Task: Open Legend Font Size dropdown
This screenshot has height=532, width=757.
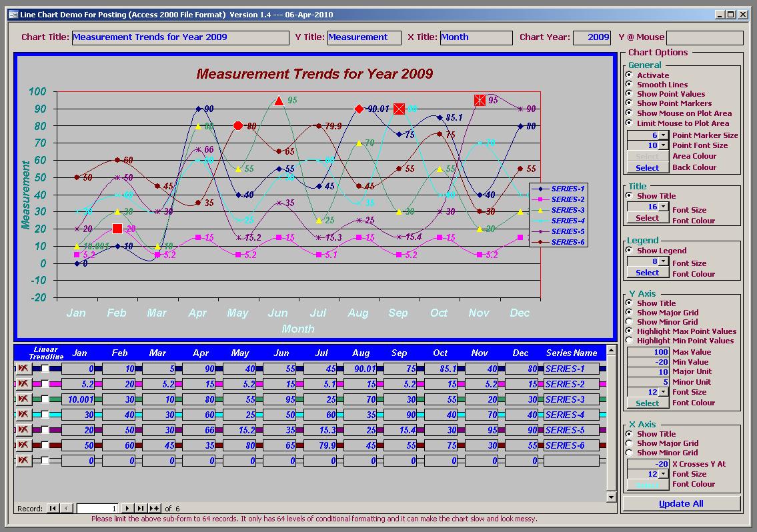Action: [664, 261]
